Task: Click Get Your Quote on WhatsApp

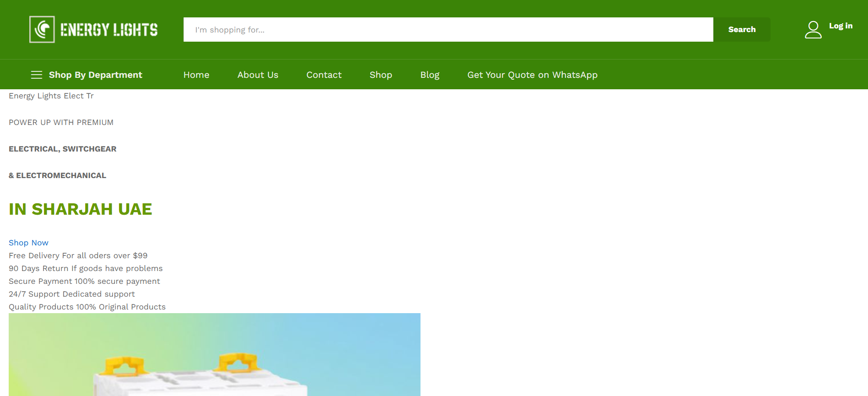Action: [532, 75]
